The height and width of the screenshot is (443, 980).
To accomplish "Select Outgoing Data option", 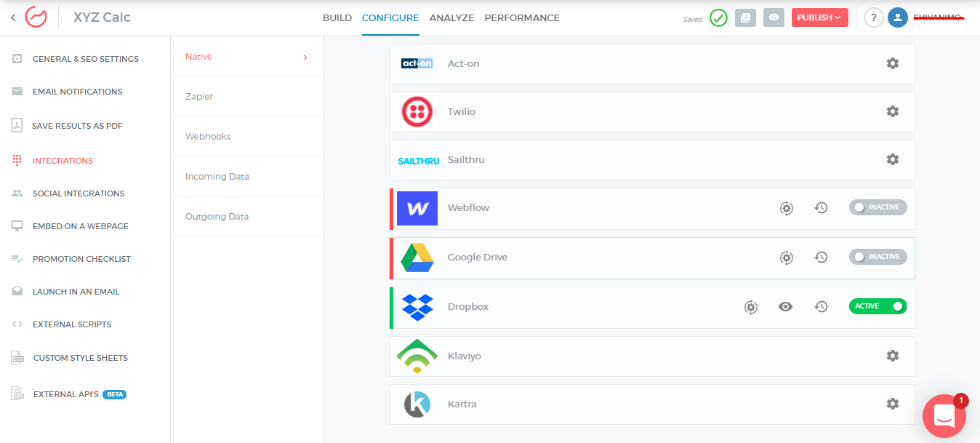I will point(246,217).
